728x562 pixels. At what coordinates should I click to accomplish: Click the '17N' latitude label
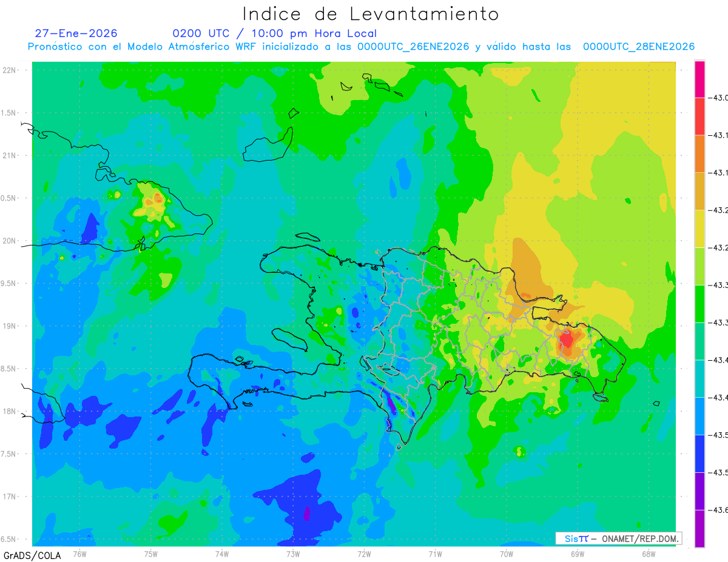(x=10, y=497)
